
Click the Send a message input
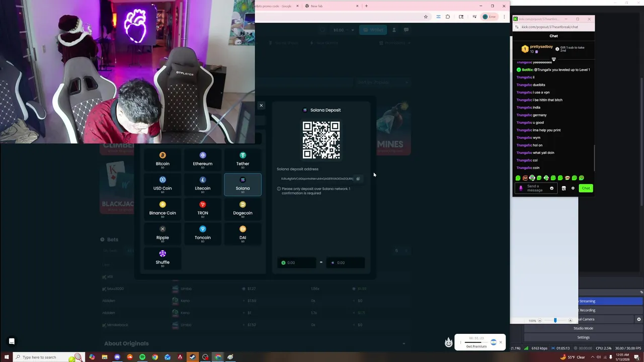coord(535,188)
